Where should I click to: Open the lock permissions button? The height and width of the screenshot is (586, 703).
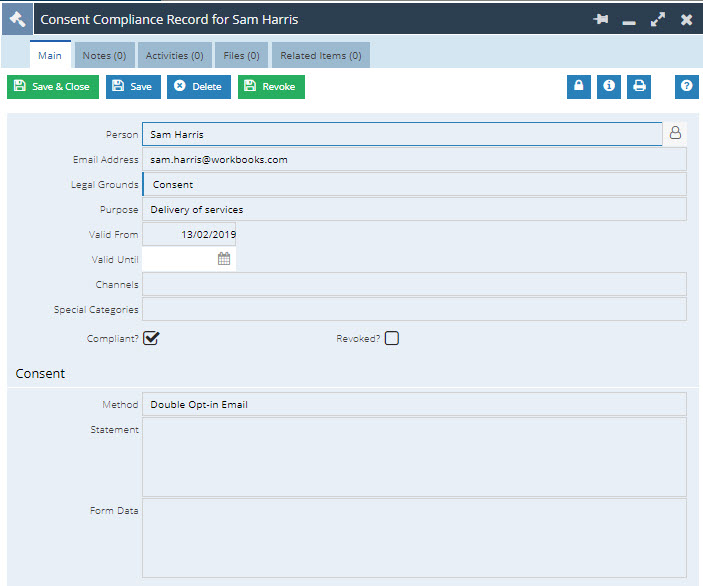coord(579,87)
